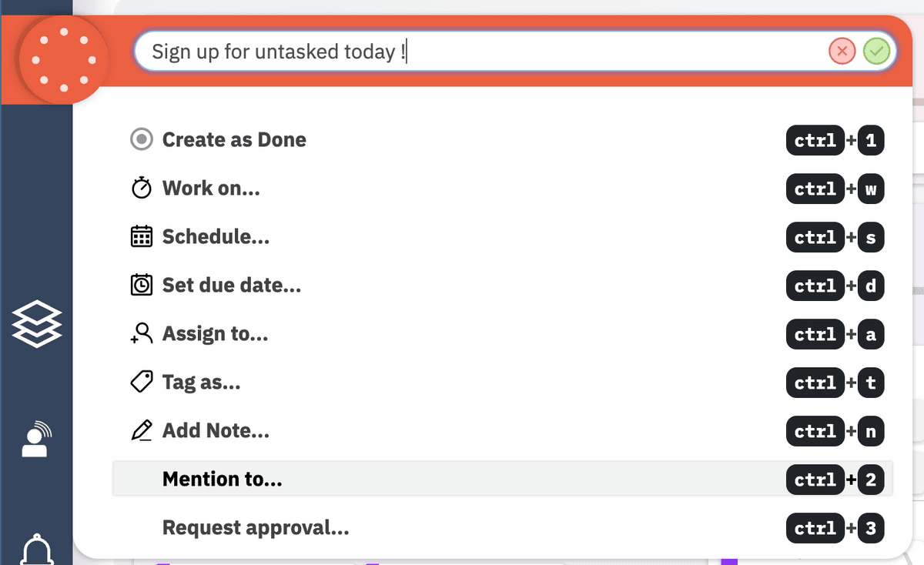Click the Assign to... label

pyautogui.click(x=215, y=334)
